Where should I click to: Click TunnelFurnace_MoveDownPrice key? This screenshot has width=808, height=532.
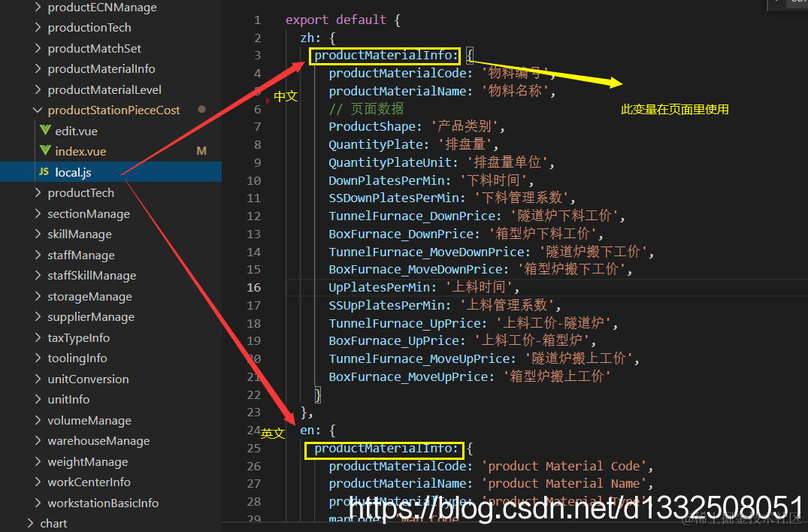pyautogui.click(x=429, y=252)
